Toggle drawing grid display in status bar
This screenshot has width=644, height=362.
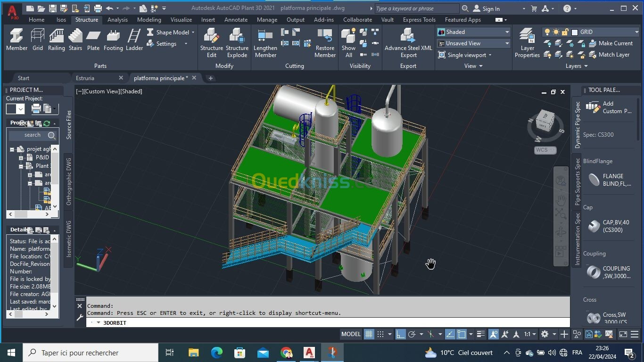coord(369,334)
